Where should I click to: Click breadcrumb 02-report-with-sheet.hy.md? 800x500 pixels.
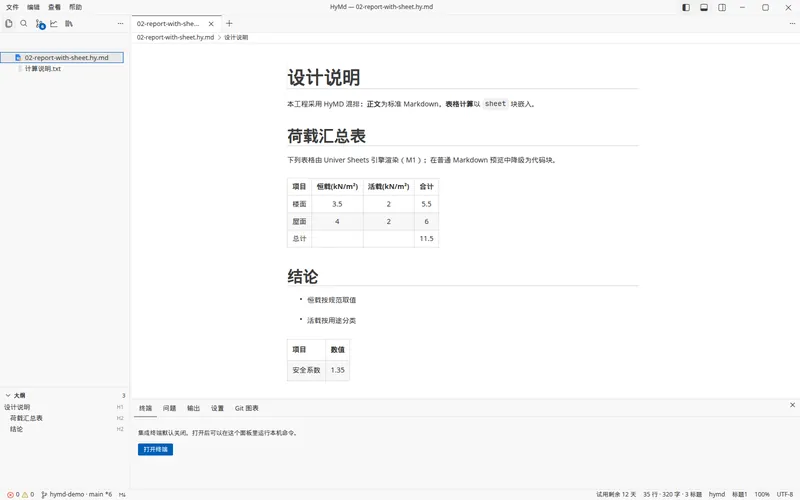176,37
